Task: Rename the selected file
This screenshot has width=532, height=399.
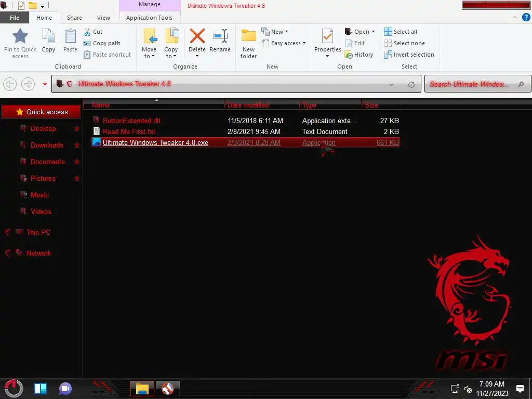Action: pyautogui.click(x=220, y=41)
